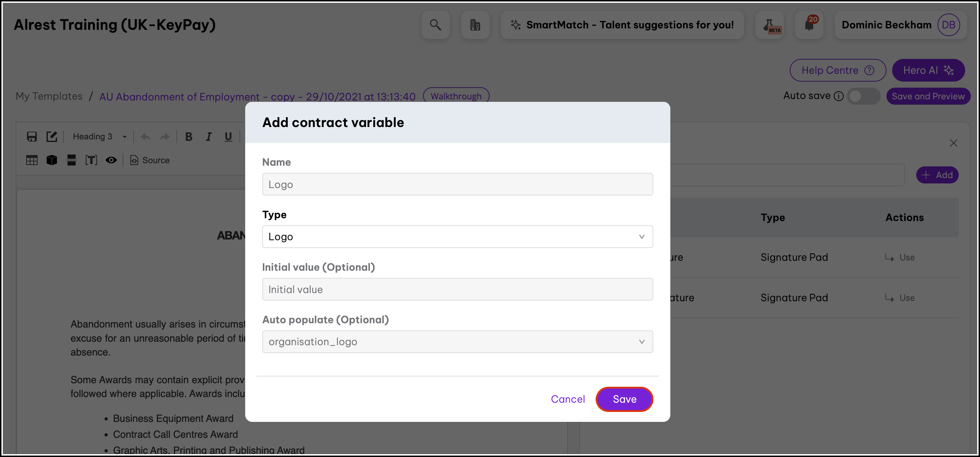Viewport: 980px width, 457px height.
Task: Insert a table in the editor
Action: (x=32, y=160)
